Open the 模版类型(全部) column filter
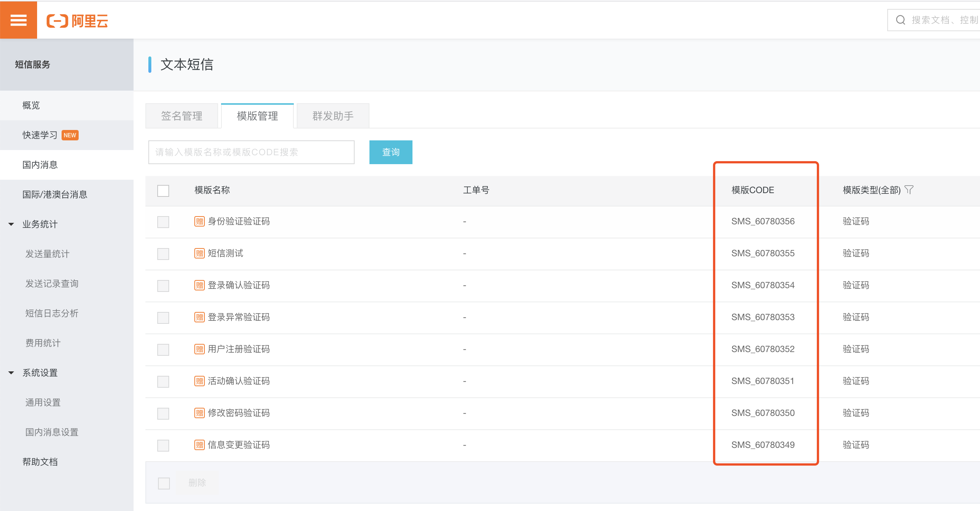This screenshot has height=511, width=980. pos(871,190)
